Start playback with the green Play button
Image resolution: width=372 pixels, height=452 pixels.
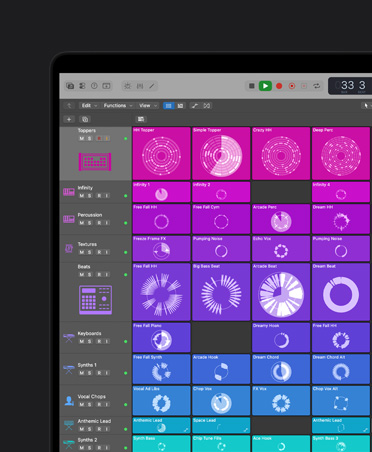pos(265,86)
